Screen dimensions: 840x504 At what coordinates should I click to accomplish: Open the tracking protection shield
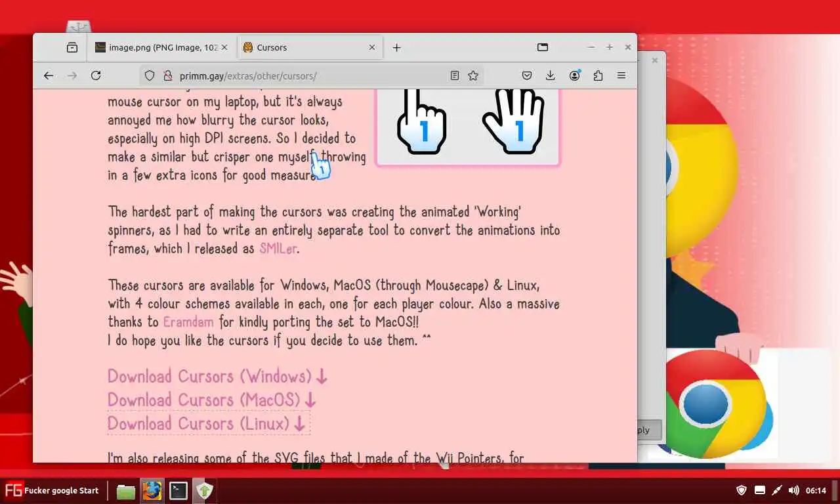(150, 75)
